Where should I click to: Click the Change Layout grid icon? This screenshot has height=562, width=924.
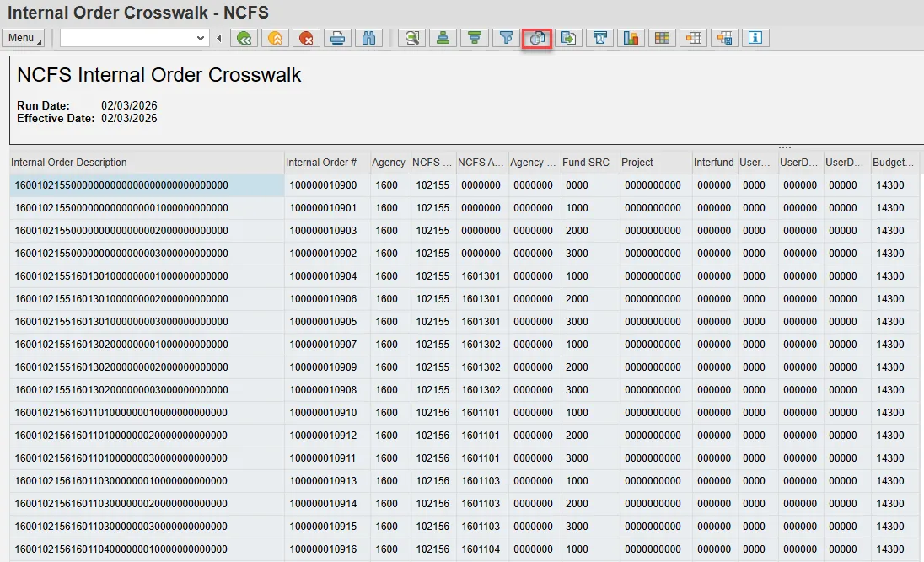[x=662, y=38]
